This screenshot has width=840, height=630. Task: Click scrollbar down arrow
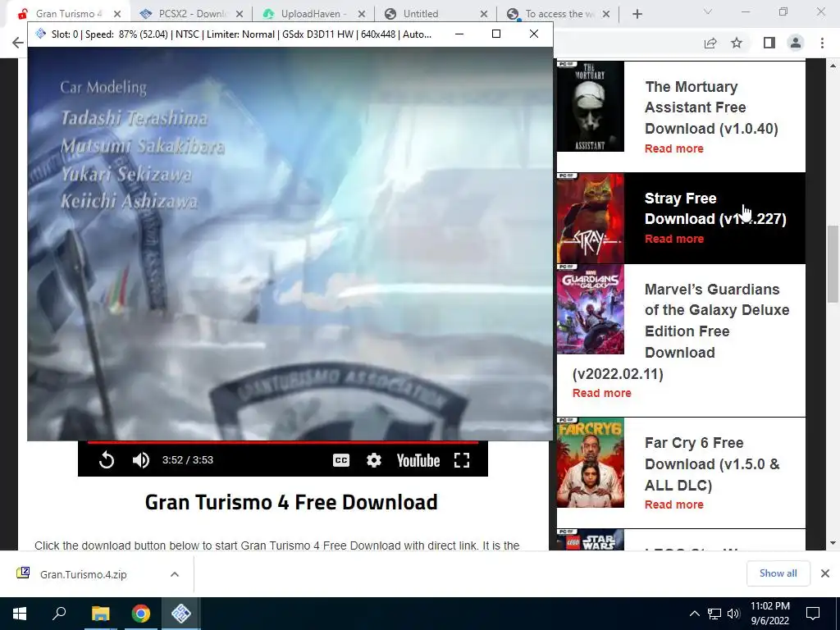833,544
